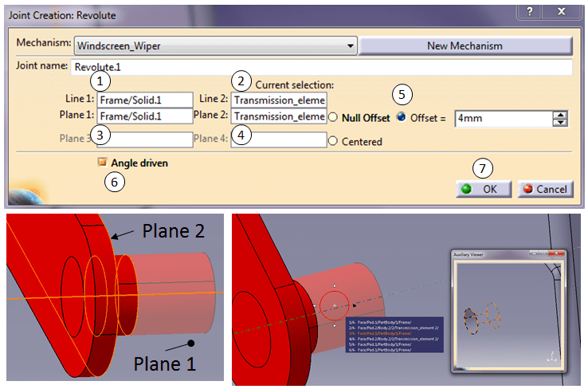This screenshot has width=588, height=389.
Task: Choose the Centered radio option
Action: tap(333, 142)
